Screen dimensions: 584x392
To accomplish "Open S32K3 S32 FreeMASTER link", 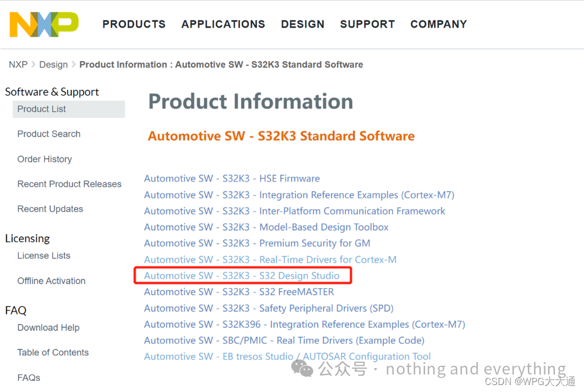I will 239,292.
